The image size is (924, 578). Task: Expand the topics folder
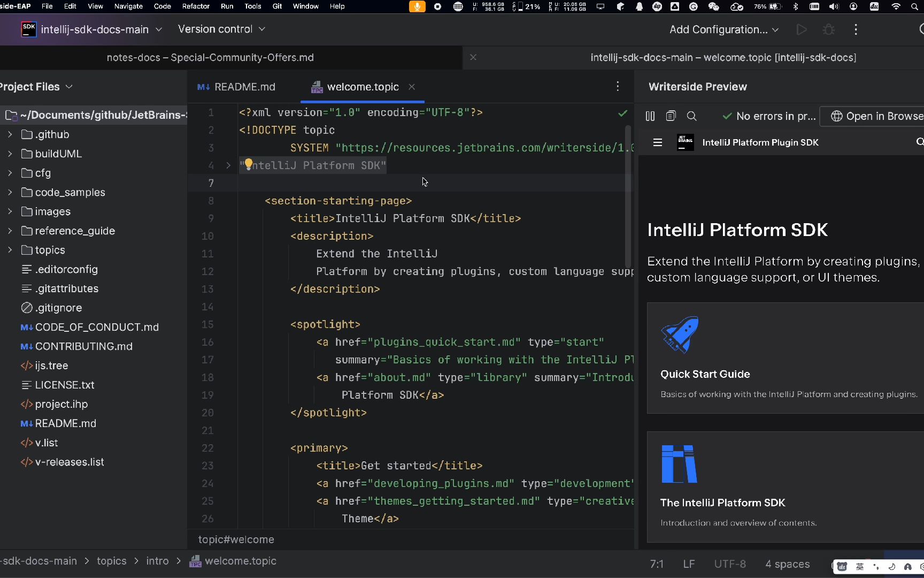pyautogui.click(x=10, y=250)
